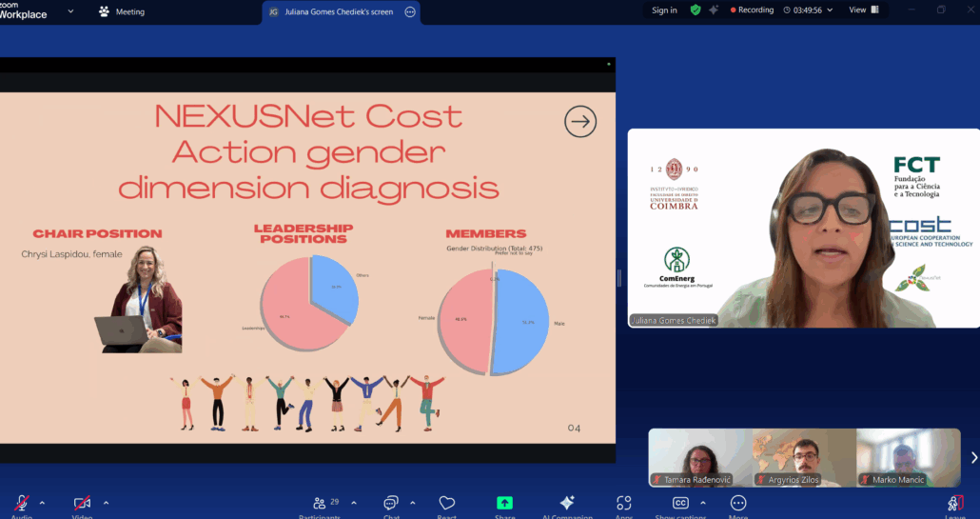Toggle Show captions
This screenshot has width=980, height=519.
(x=681, y=503)
